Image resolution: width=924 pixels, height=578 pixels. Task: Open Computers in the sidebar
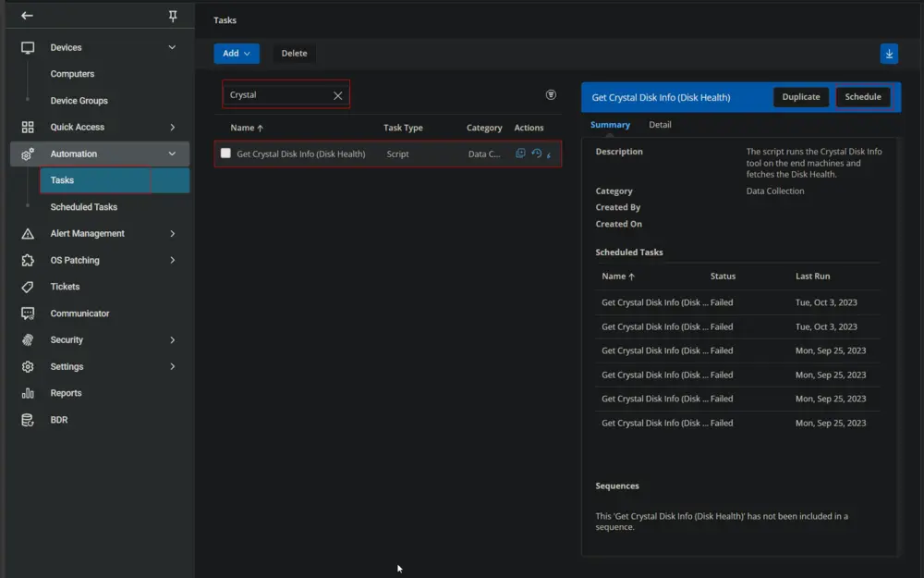72,74
